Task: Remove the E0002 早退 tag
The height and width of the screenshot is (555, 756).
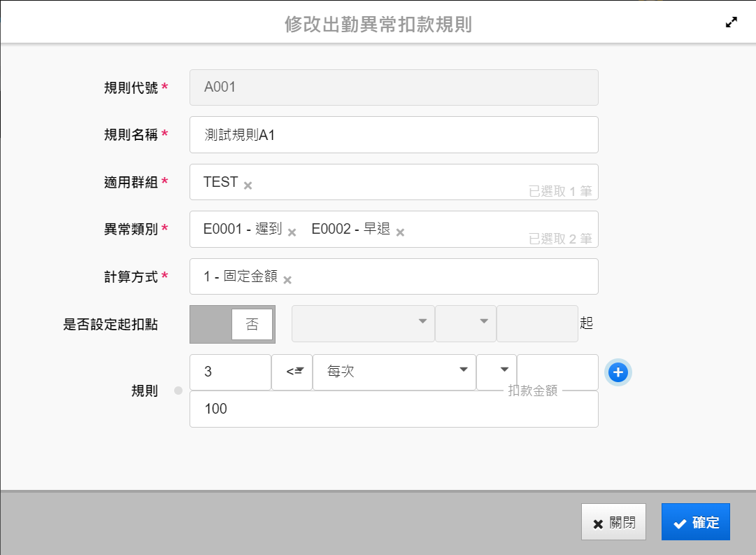Action: 400,232
